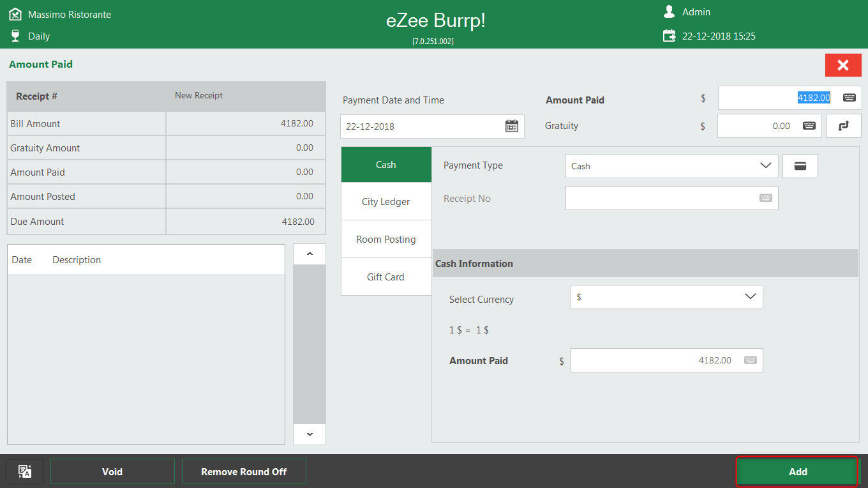Click the Bill Amount row label
868x488 pixels.
point(35,123)
